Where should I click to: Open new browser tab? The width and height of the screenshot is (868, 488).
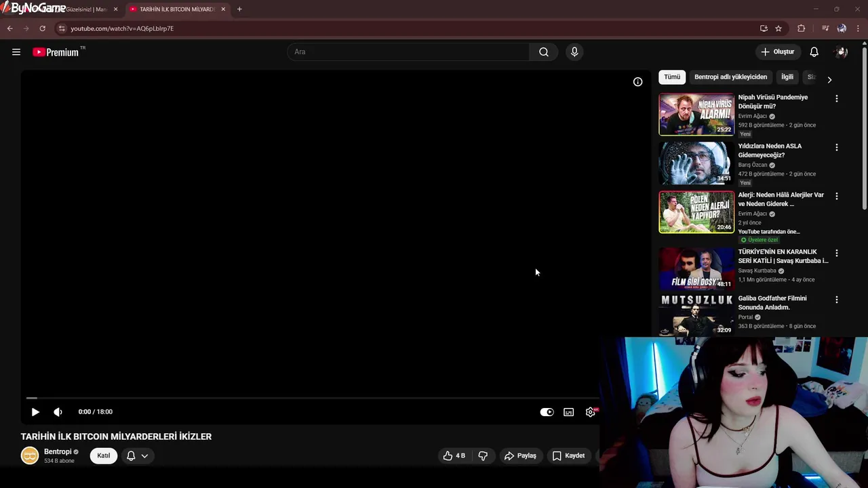239,9
